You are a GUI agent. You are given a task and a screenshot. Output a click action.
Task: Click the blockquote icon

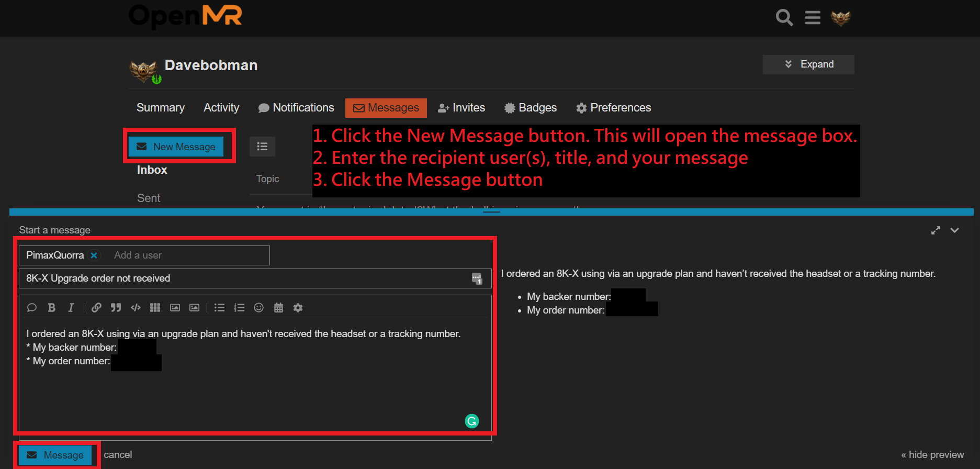pos(116,308)
